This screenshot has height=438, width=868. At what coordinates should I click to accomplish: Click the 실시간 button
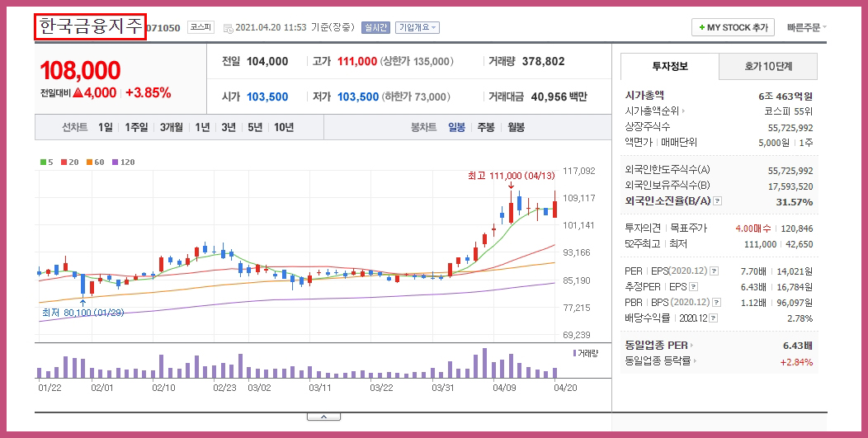coord(376,27)
